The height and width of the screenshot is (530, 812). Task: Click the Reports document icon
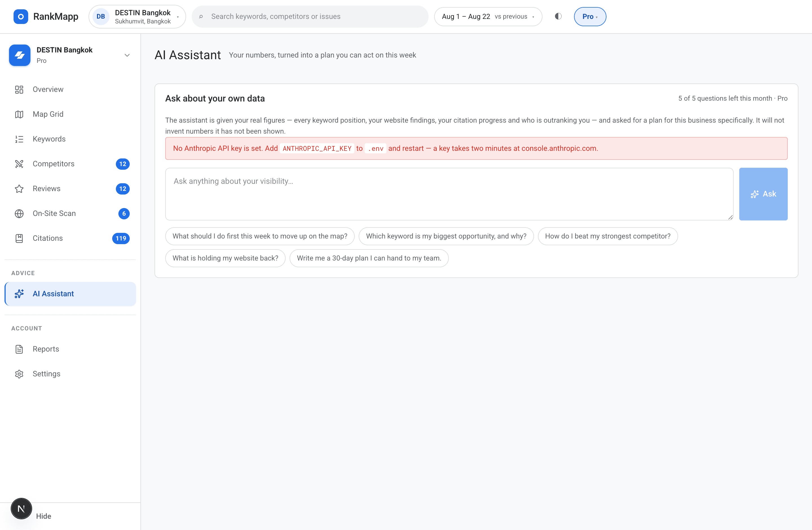point(19,349)
